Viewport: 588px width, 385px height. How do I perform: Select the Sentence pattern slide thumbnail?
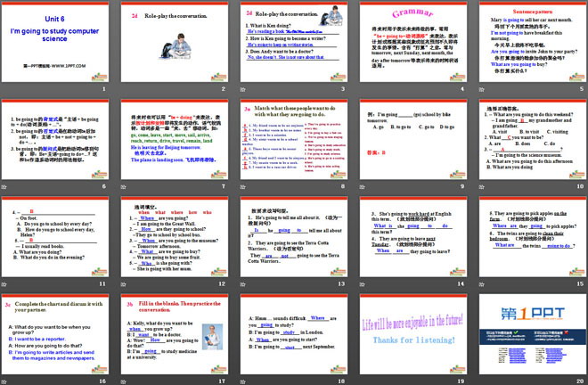coord(533,42)
